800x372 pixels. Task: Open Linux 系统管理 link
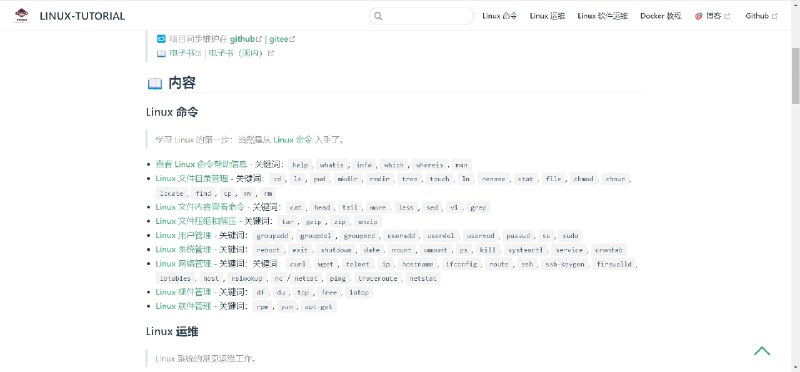183,250
